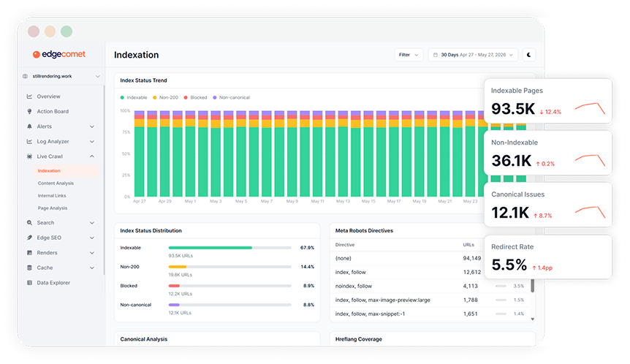Open the Filter dropdown
630x364 pixels.
coord(409,55)
